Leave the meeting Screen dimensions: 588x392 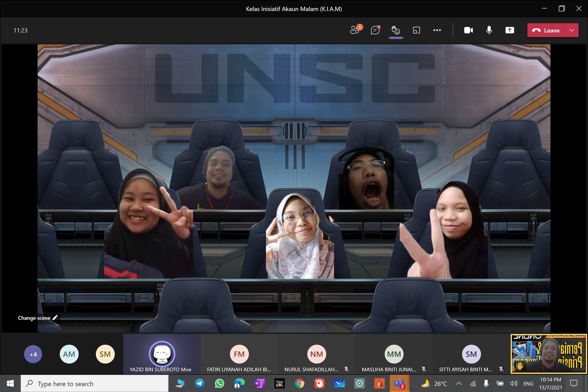point(546,30)
